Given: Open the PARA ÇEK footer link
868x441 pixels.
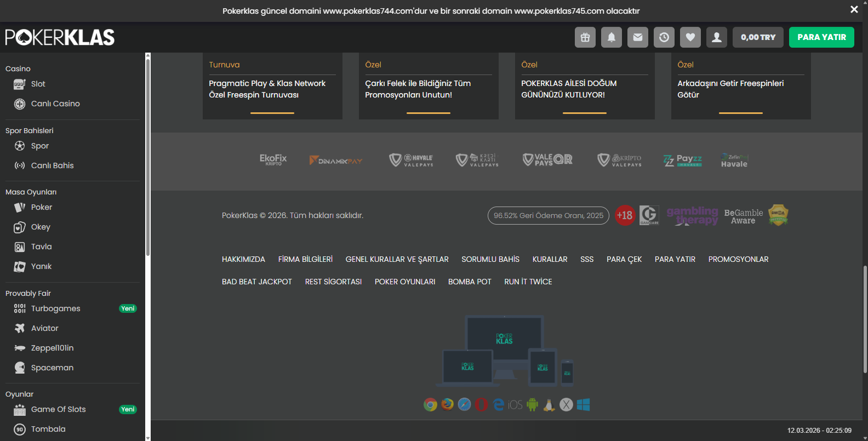Looking at the screenshot, I should pos(624,259).
